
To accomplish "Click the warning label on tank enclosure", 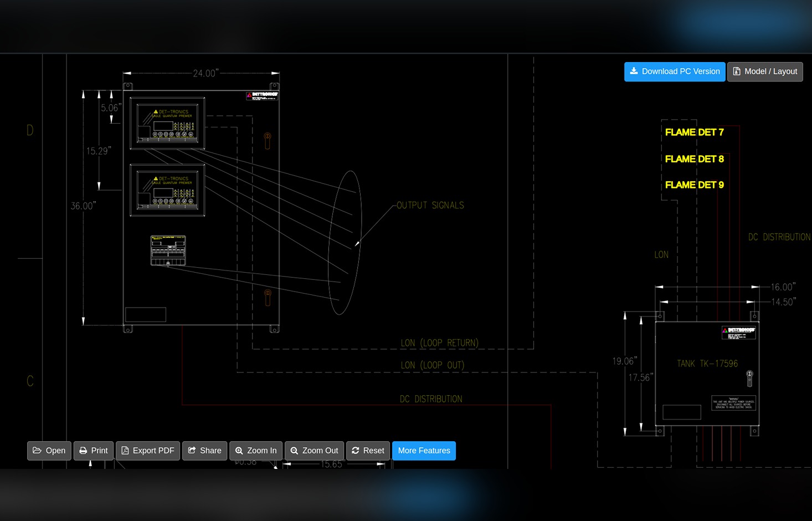I will 734,403.
